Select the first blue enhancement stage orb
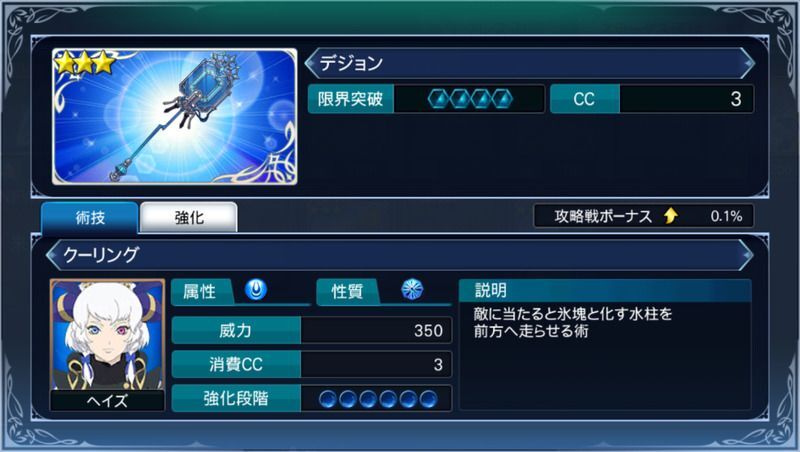800x452 pixels. tap(328, 399)
